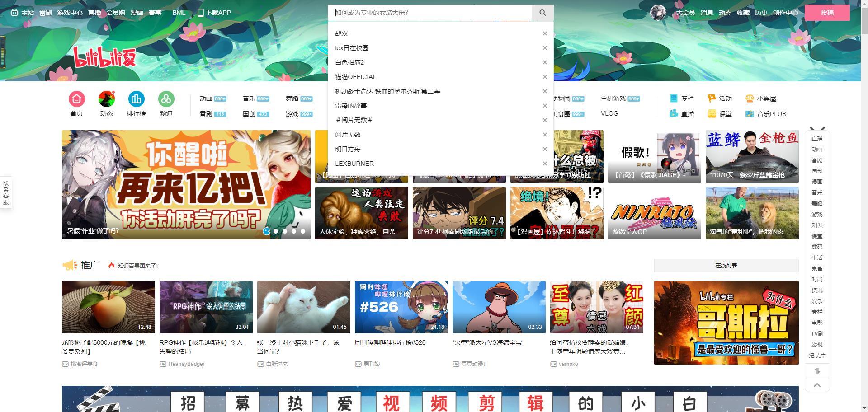Open 漫画 in top navigation

137,13
